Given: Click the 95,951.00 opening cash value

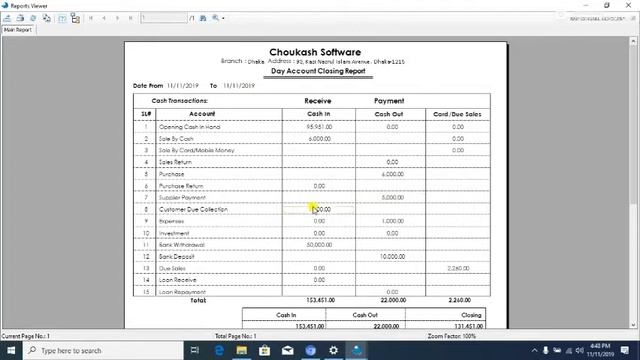Looking at the screenshot, I should [319, 127].
